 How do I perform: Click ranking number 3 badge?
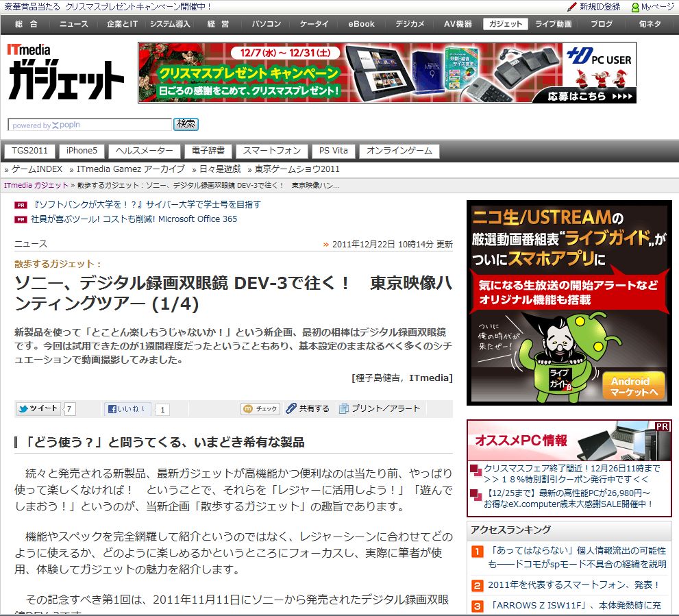point(477,606)
